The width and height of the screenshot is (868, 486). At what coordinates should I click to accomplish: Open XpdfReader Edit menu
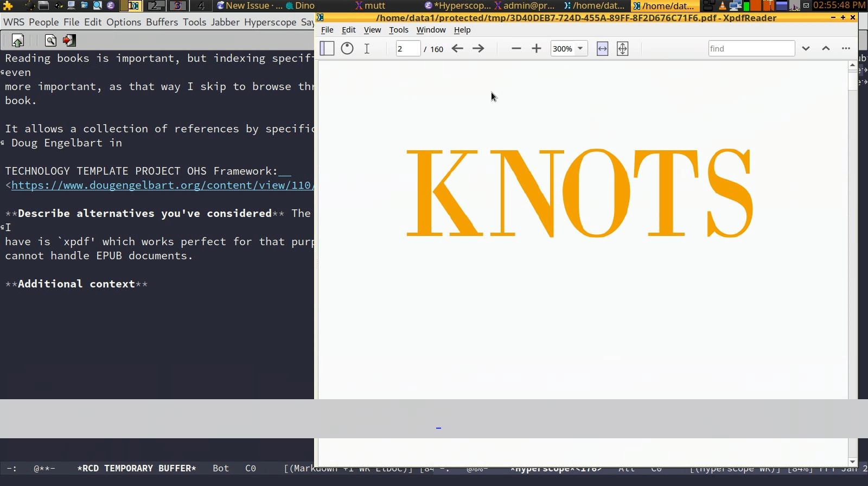(349, 30)
